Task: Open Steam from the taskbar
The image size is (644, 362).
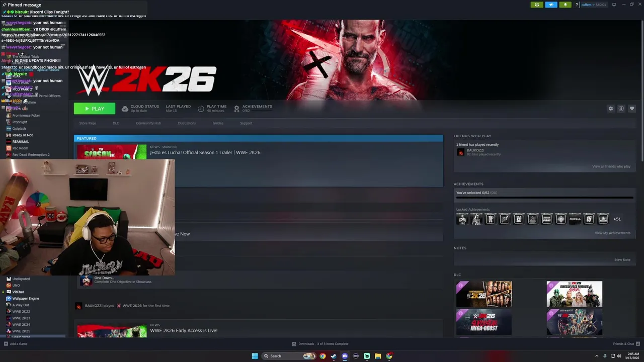Action: 334,356
